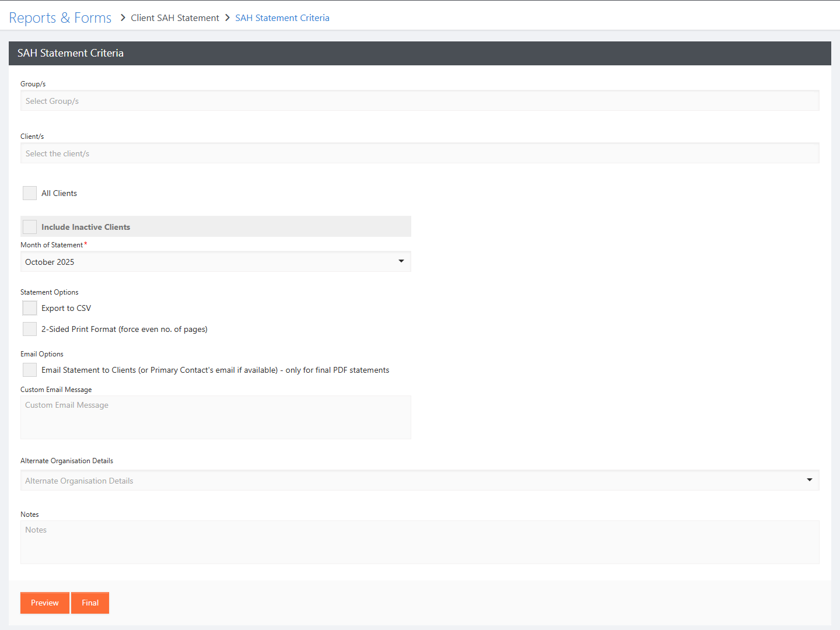840x630 pixels.
Task: Click chevron before SAH Statement Criteria breadcrumb
Action: click(228, 18)
